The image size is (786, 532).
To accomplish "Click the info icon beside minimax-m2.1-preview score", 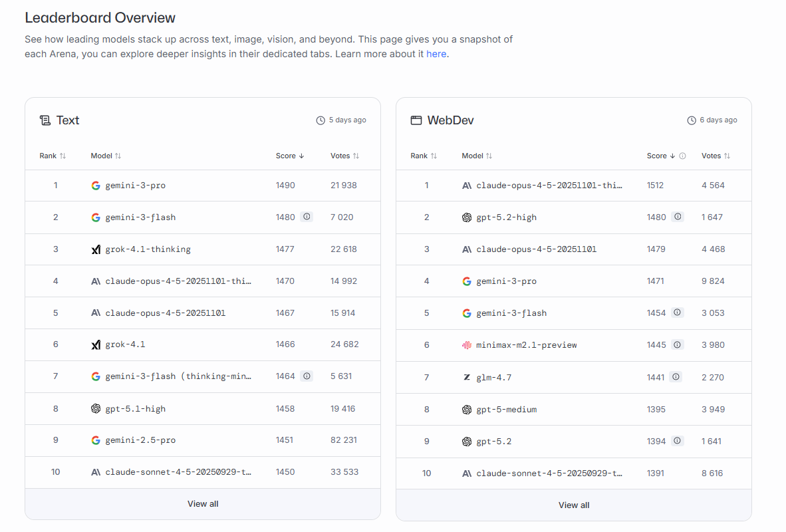I will click(678, 344).
